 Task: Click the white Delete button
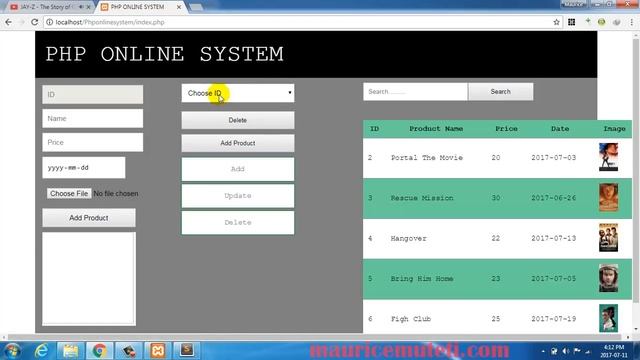(238, 222)
